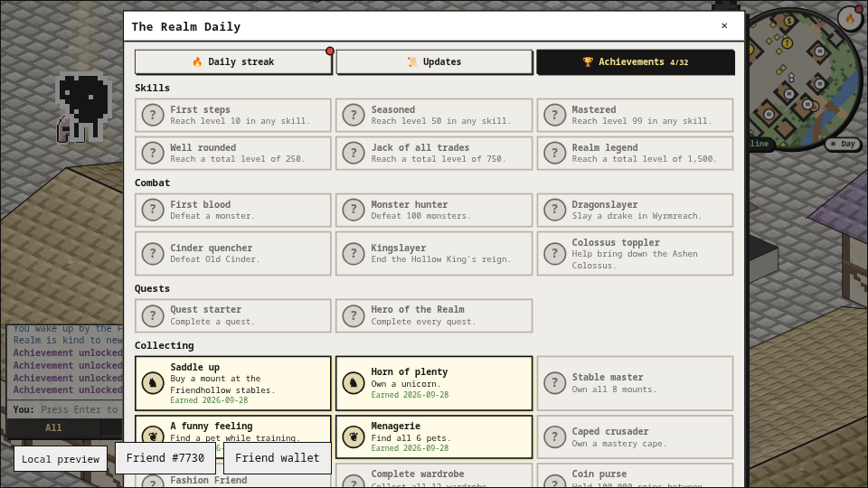The width and height of the screenshot is (868, 488).
Task: Click "Complete every quest." description
Action: coord(423,322)
